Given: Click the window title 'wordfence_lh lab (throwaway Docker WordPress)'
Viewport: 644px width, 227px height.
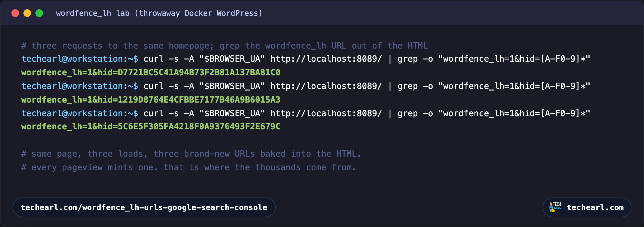Looking at the screenshot, I should click(x=159, y=13).
